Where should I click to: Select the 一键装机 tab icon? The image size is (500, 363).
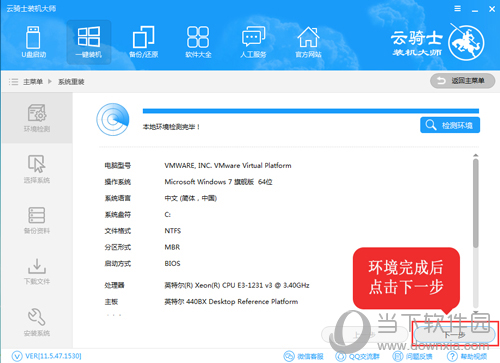click(89, 42)
